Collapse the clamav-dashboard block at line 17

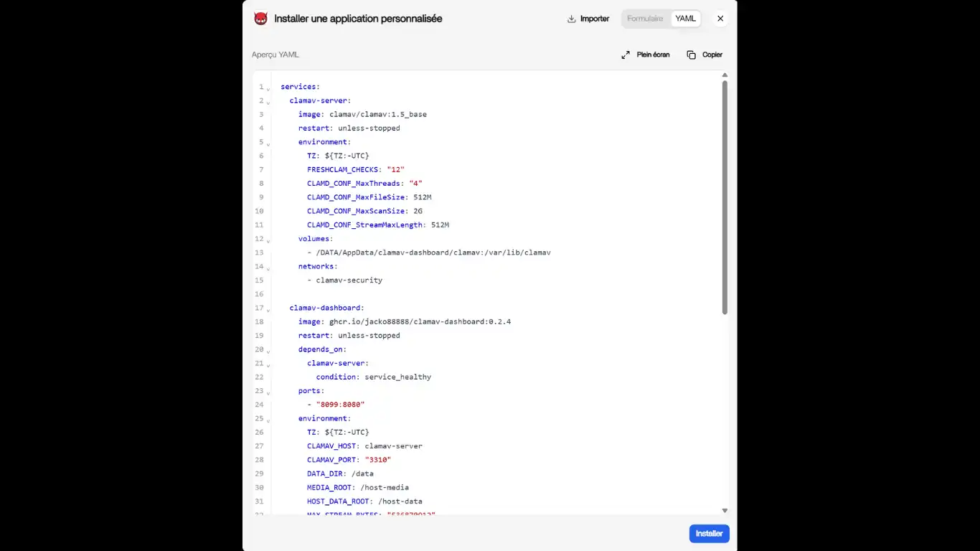[268, 309]
